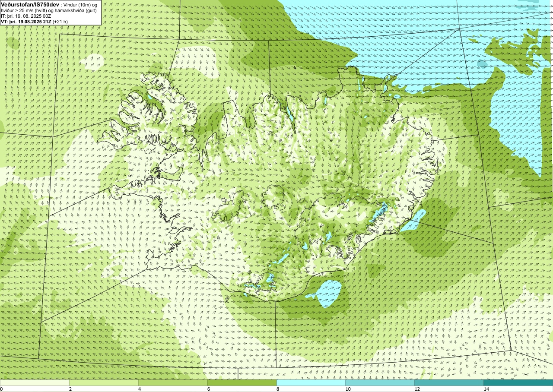
Task: Click the light green 2–4 m/s legend segment
Action: point(104,383)
